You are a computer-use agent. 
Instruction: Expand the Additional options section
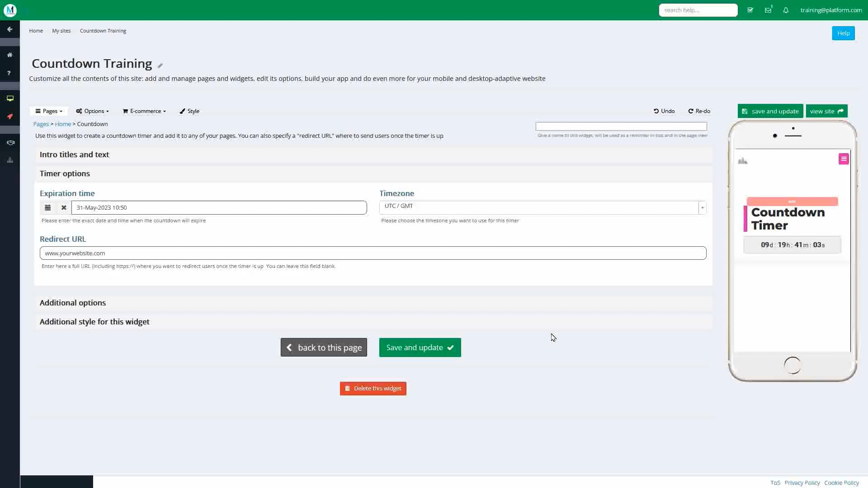[73, 303]
